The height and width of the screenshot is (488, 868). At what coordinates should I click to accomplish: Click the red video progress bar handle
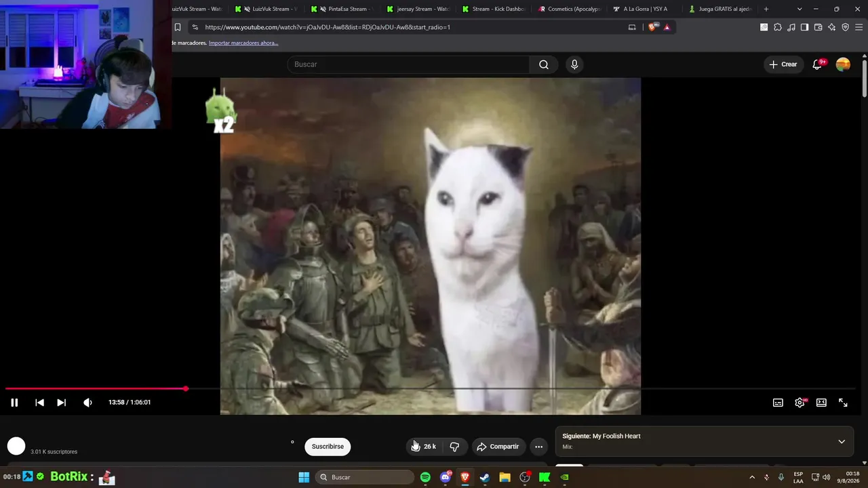click(x=185, y=389)
